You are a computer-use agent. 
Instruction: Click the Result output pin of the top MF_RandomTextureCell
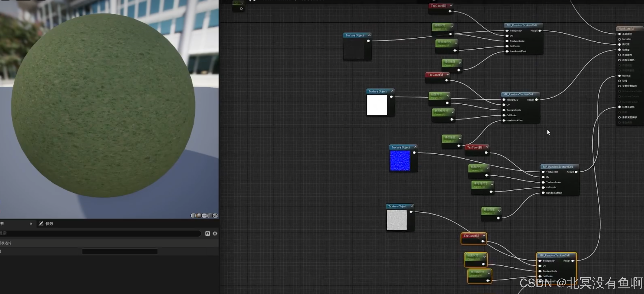click(x=540, y=31)
